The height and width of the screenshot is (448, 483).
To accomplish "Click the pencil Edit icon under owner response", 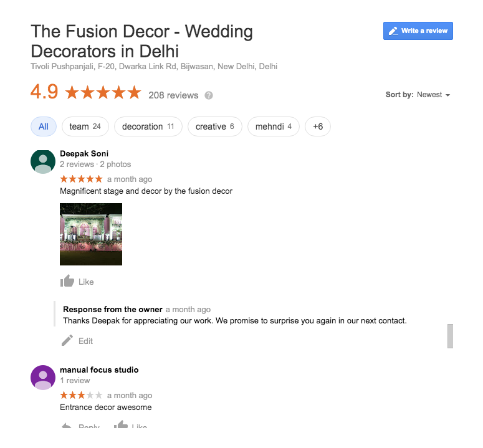I will (x=67, y=340).
